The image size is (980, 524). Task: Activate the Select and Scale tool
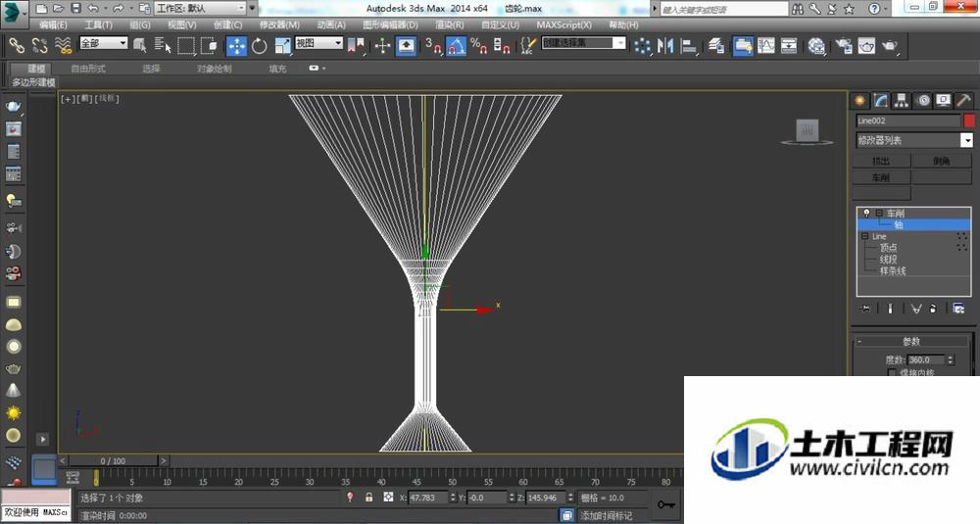(x=282, y=46)
